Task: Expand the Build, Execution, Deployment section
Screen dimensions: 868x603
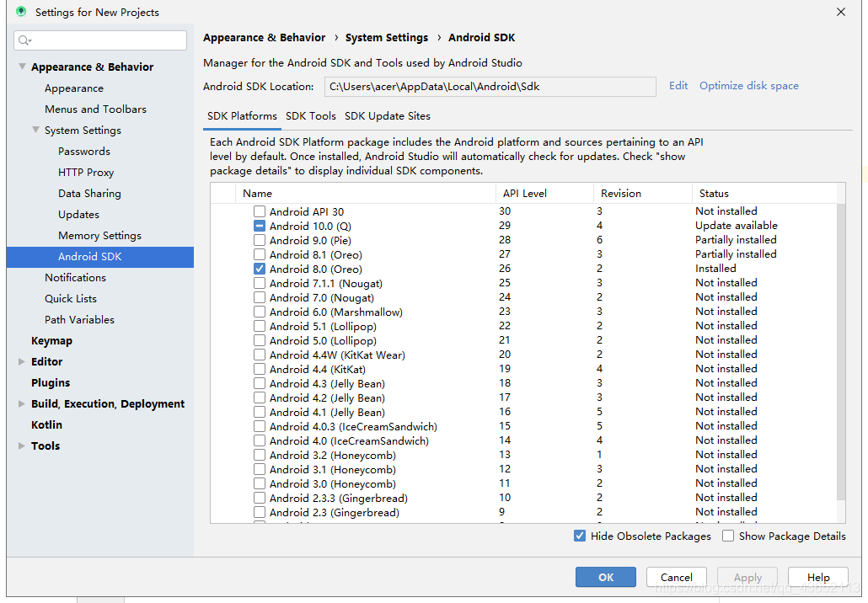Action: 22,404
